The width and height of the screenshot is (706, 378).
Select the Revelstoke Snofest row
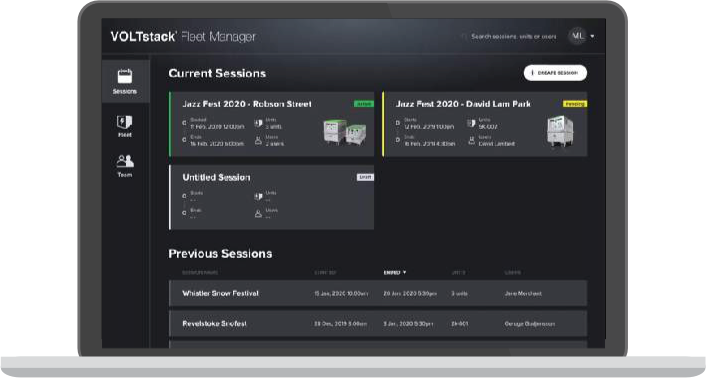coord(378,324)
